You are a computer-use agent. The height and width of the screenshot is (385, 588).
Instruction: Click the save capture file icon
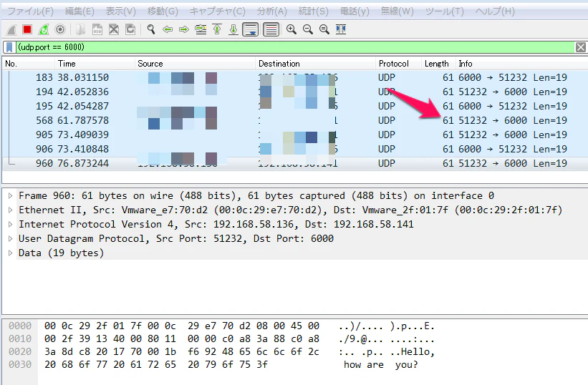click(97, 29)
